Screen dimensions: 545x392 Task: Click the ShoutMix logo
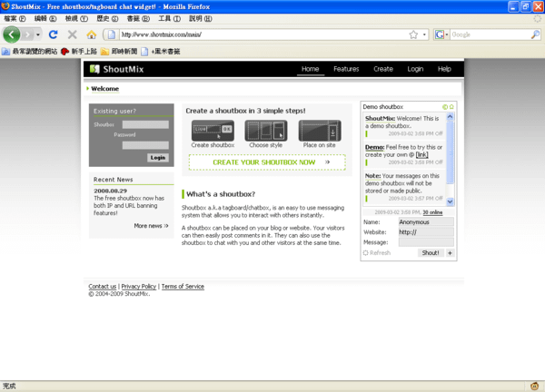(x=116, y=69)
